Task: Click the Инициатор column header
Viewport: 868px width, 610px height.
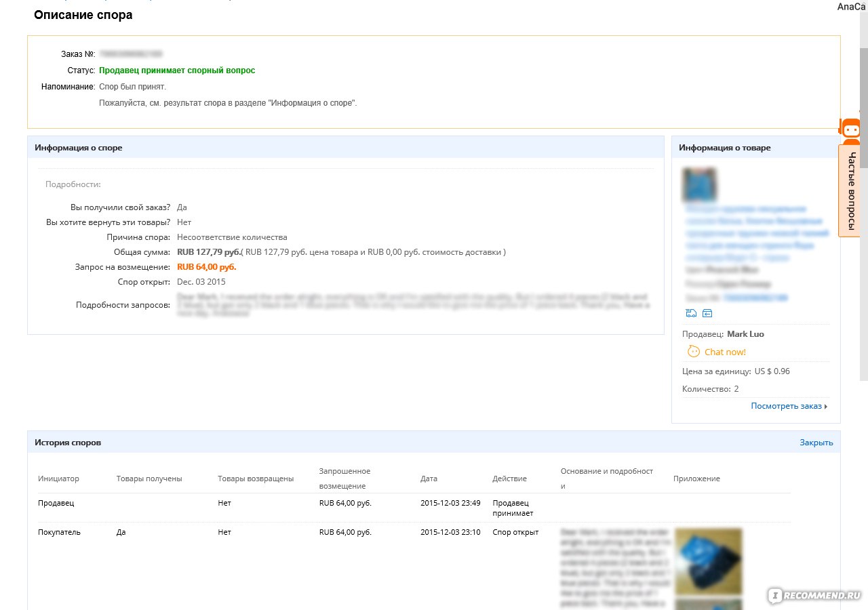Action: tap(58, 479)
